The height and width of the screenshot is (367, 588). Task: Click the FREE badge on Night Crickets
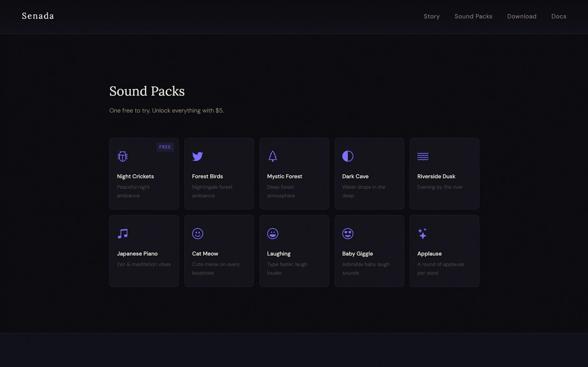coord(165,147)
